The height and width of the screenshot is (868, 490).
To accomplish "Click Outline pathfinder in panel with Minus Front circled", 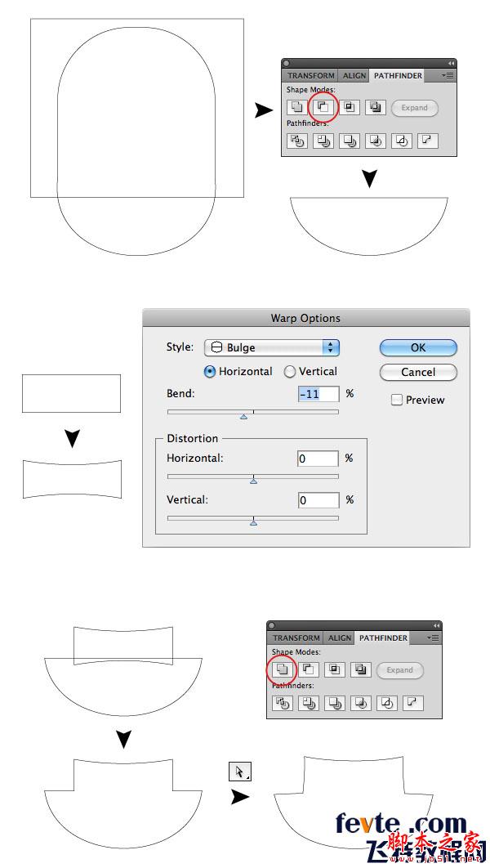I will pos(402,141).
